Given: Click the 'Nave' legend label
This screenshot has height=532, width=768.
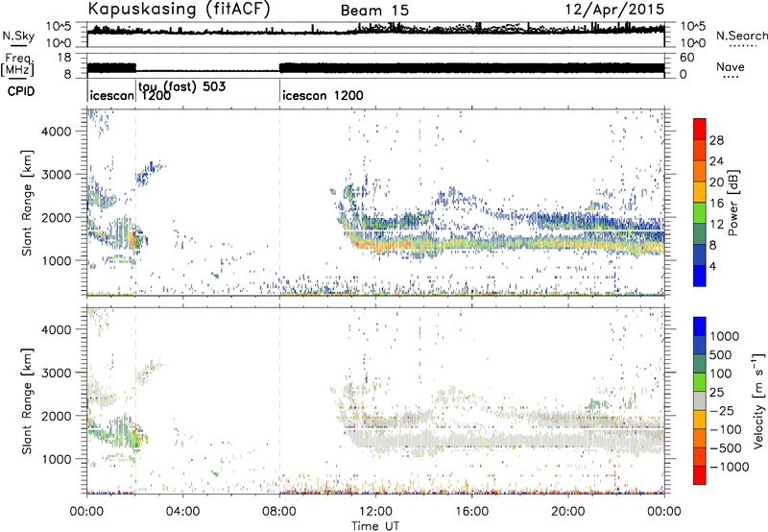Looking at the screenshot, I should pos(730,66).
